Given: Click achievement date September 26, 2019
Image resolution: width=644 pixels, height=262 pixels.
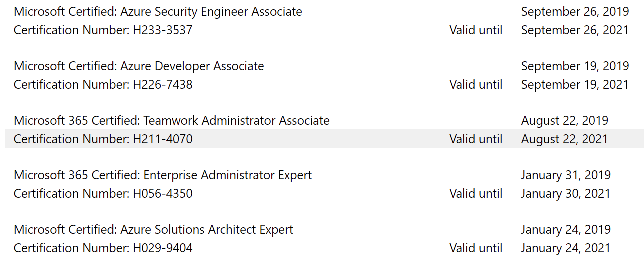Looking at the screenshot, I should pos(575,12).
